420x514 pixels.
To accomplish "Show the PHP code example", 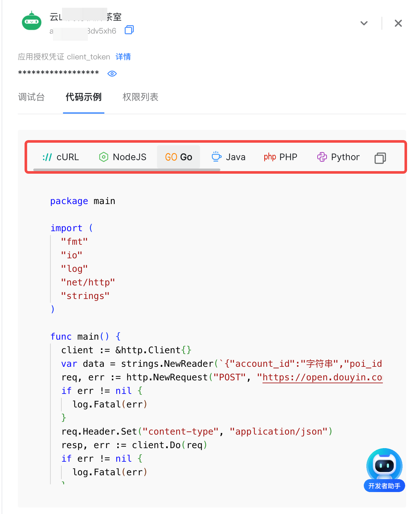I will (x=280, y=157).
